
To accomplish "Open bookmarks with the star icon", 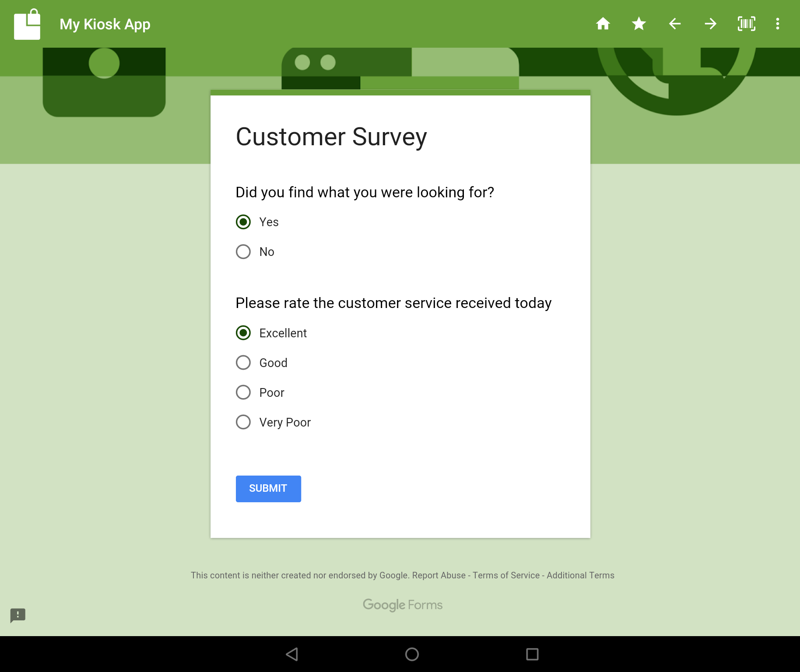I will click(x=639, y=24).
